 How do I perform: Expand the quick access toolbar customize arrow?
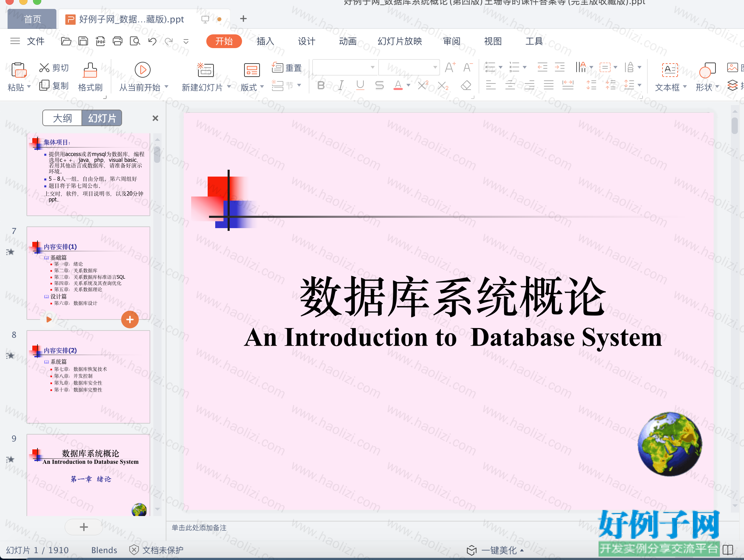point(186,42)
